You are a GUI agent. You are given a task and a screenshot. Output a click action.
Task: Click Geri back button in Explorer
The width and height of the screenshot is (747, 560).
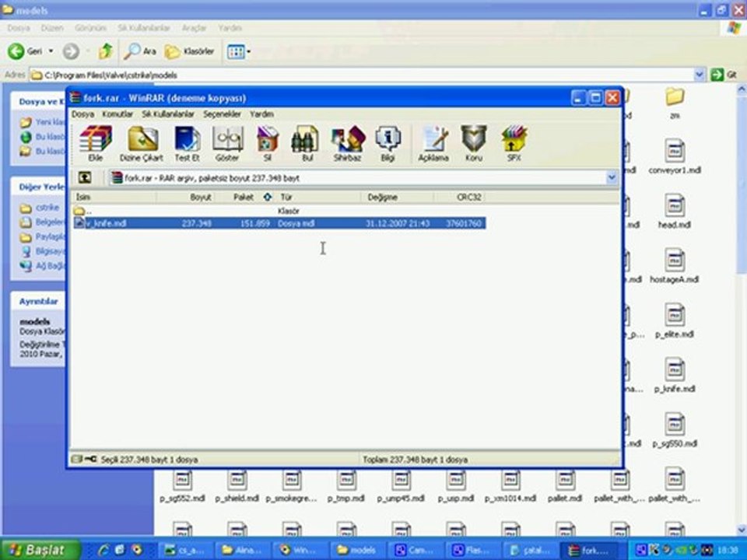[25, 51]
